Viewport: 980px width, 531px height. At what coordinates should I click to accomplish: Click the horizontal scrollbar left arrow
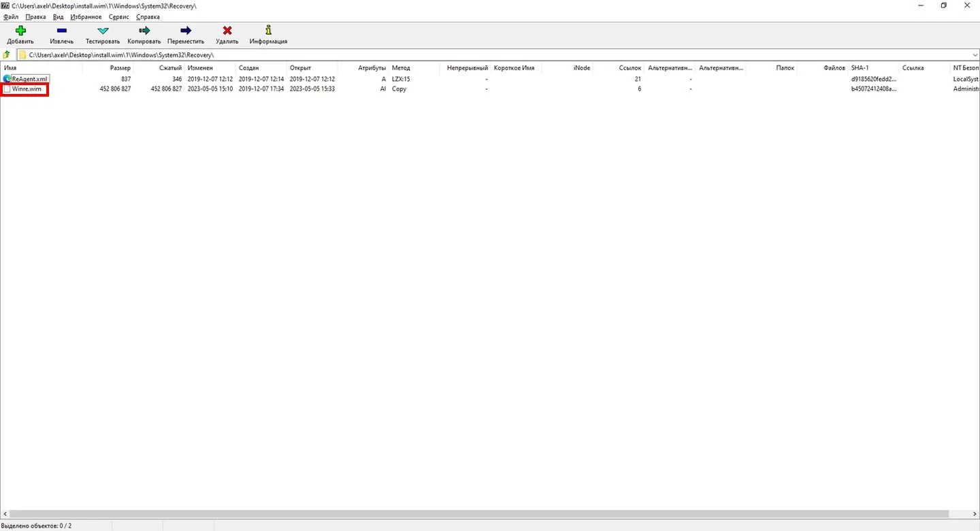[x=4, y=515]
